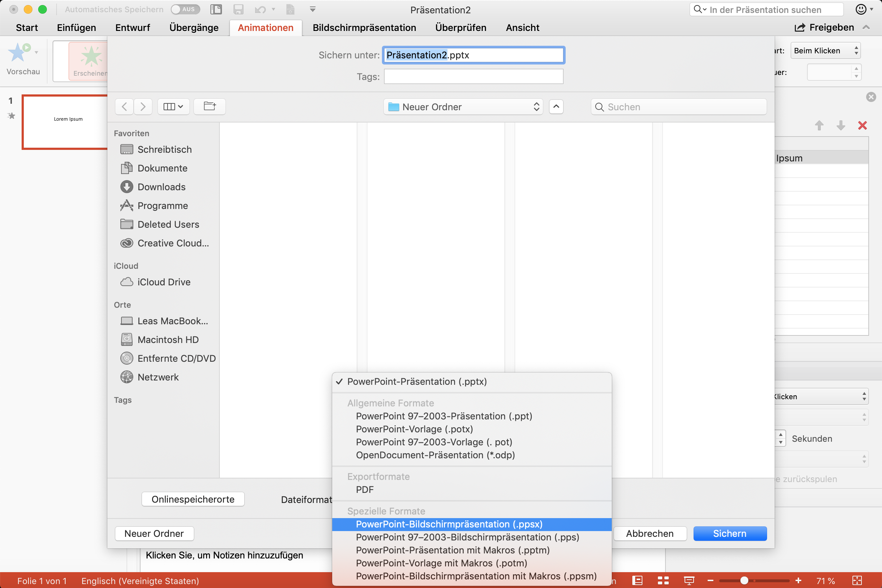Go forward with the right chevron button
This screenshot has height=588, width=882.
(143, 107)
